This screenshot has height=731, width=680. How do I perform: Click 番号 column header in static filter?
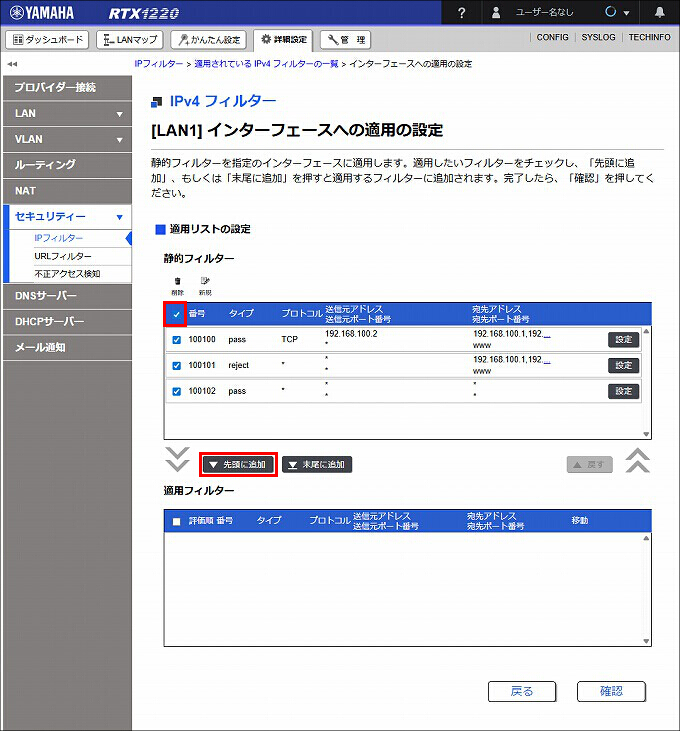tap(197, 314)
